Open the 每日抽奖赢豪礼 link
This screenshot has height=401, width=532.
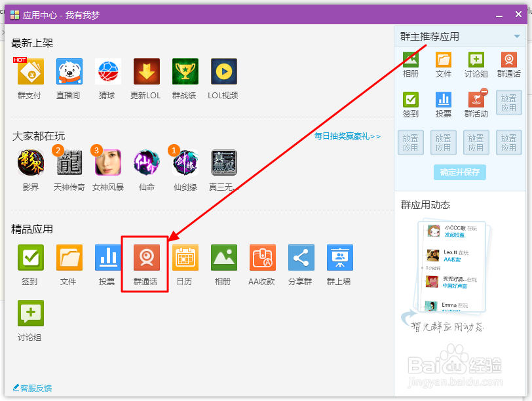pos(347,136)
